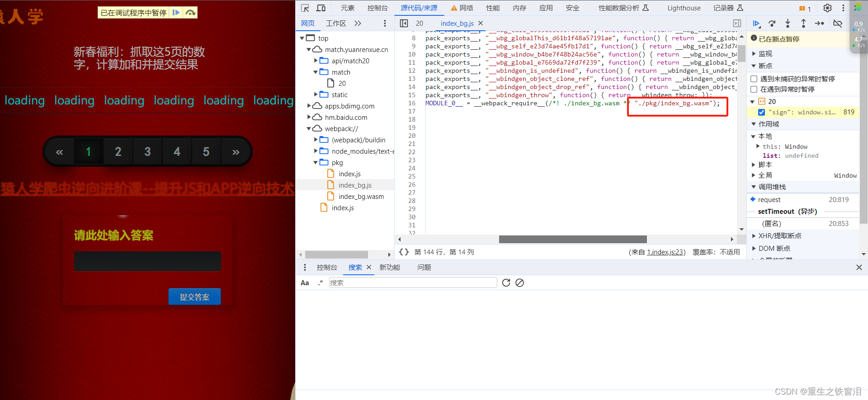The height and width of the screenshot is (400, 868).
Task: Collapse the webpack:// node
Action: tap(309, 129)
